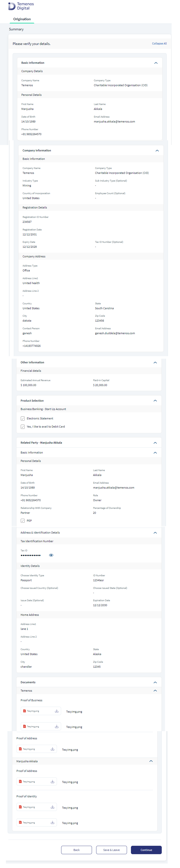Click Address Type value Office

pyautogui.click(x=26, y=270)
